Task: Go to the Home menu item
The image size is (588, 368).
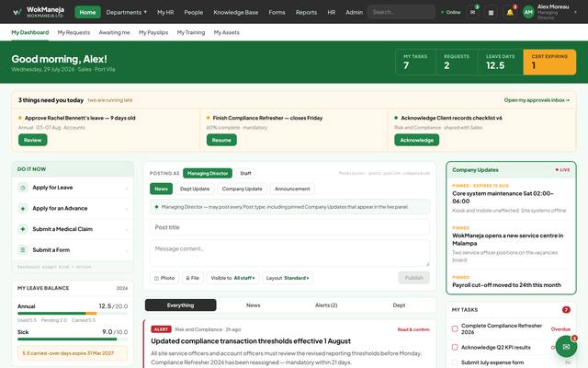Action: click(x=87, y=12)
